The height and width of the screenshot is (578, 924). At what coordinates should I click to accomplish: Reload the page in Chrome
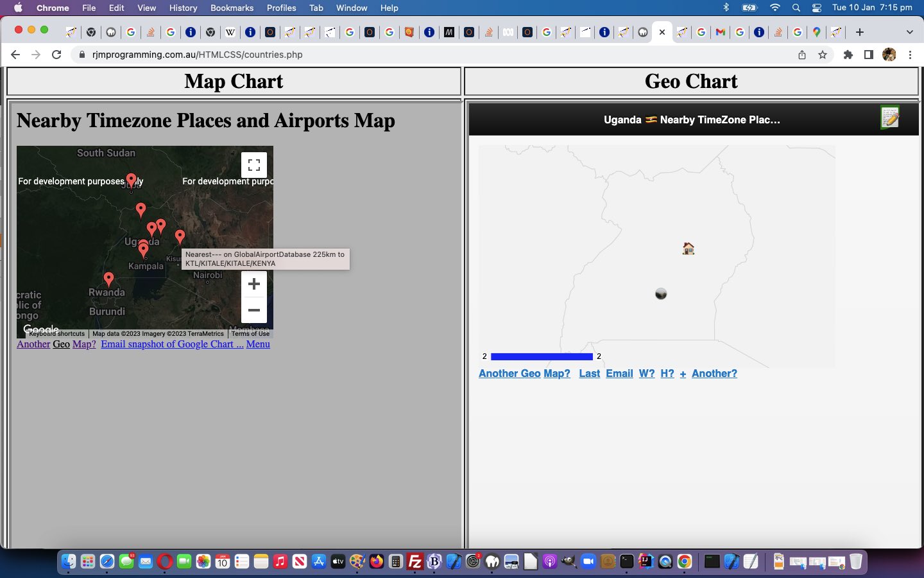pyautogui.click(x=56, y=55)
